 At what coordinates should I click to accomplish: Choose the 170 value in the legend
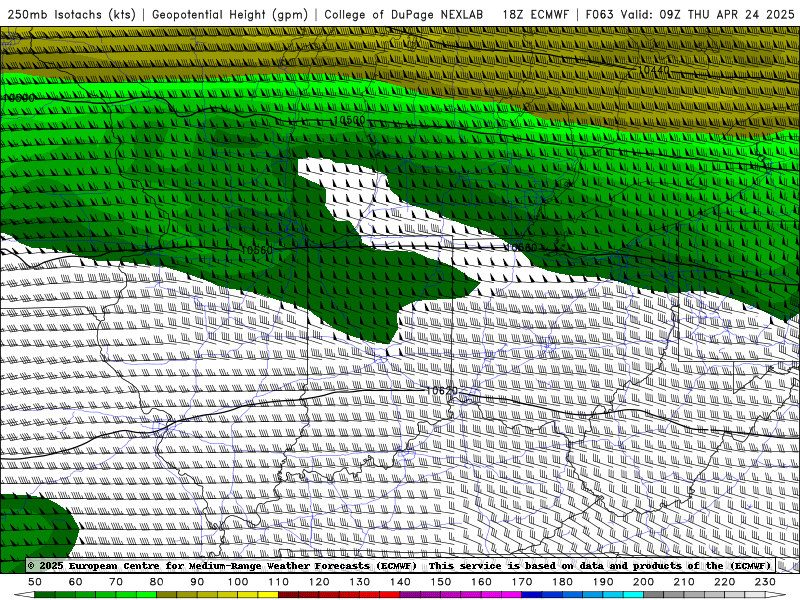(x=522, y=582)
